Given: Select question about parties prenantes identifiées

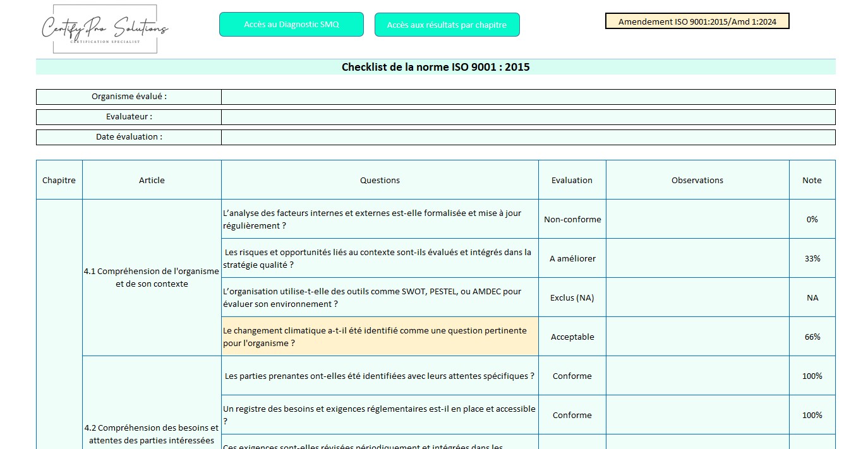Looking at the screenshot, I should coord(380,376).
